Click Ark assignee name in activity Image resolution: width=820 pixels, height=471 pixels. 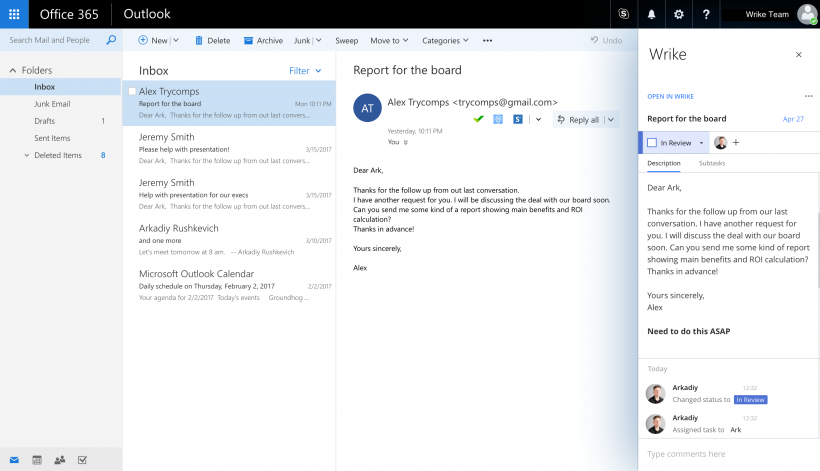[736, 430]
